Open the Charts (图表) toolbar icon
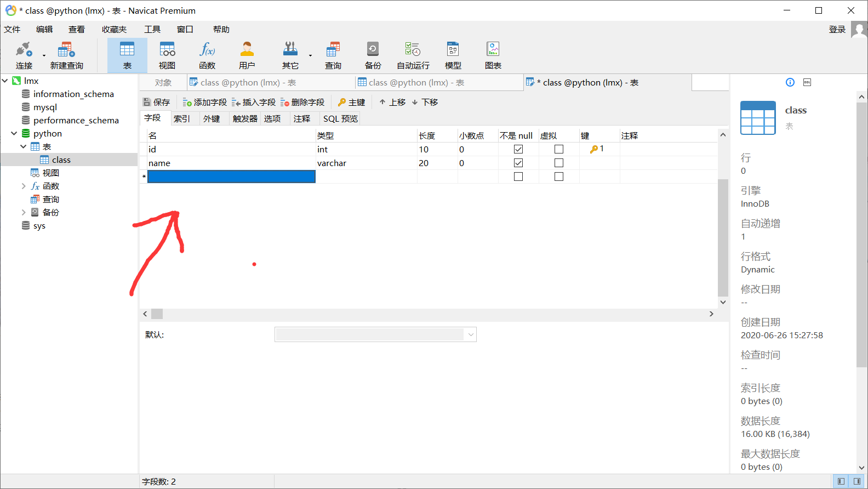868x489 pixels. click(x=493, y=55)
